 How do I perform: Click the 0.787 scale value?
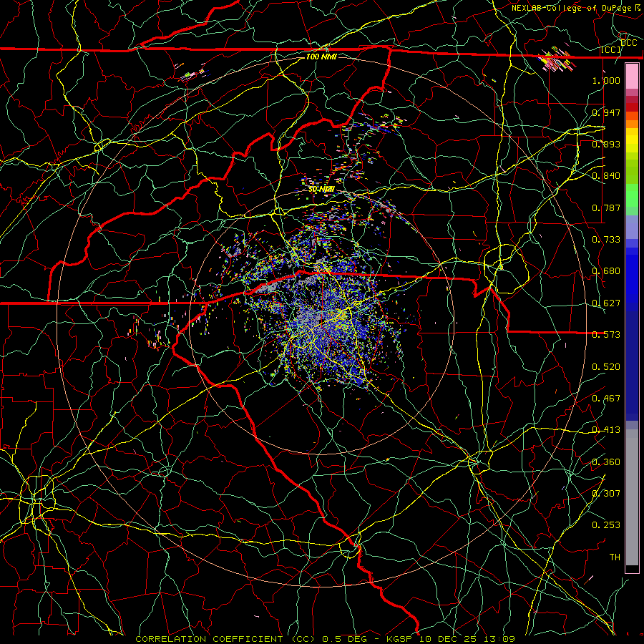click(x=606, y=208)
